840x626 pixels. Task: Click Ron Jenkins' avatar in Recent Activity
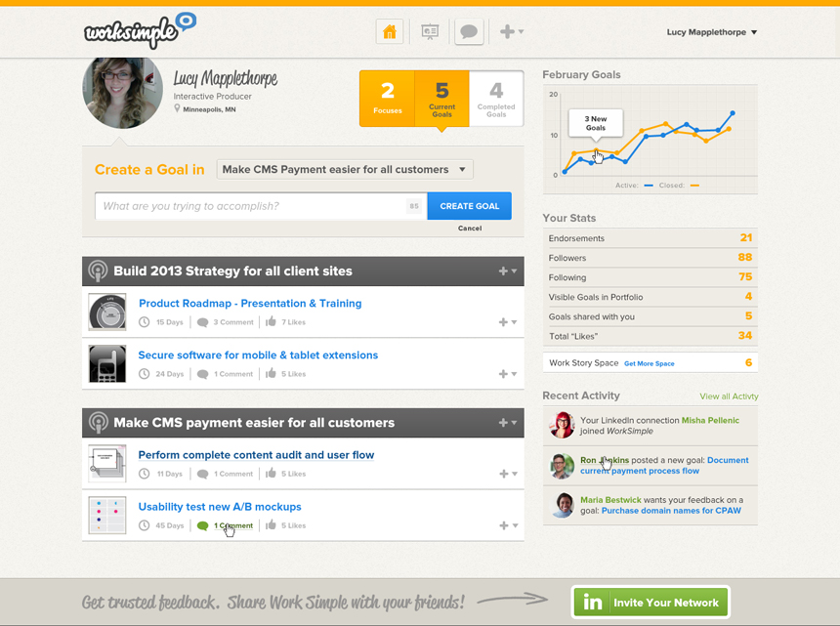562,465
